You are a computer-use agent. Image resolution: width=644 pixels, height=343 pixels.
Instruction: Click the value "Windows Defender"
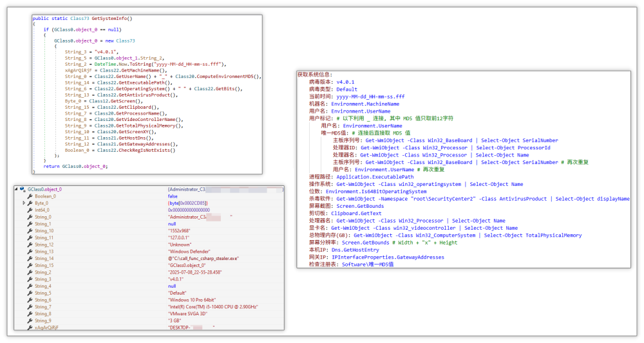click(189, 252)
